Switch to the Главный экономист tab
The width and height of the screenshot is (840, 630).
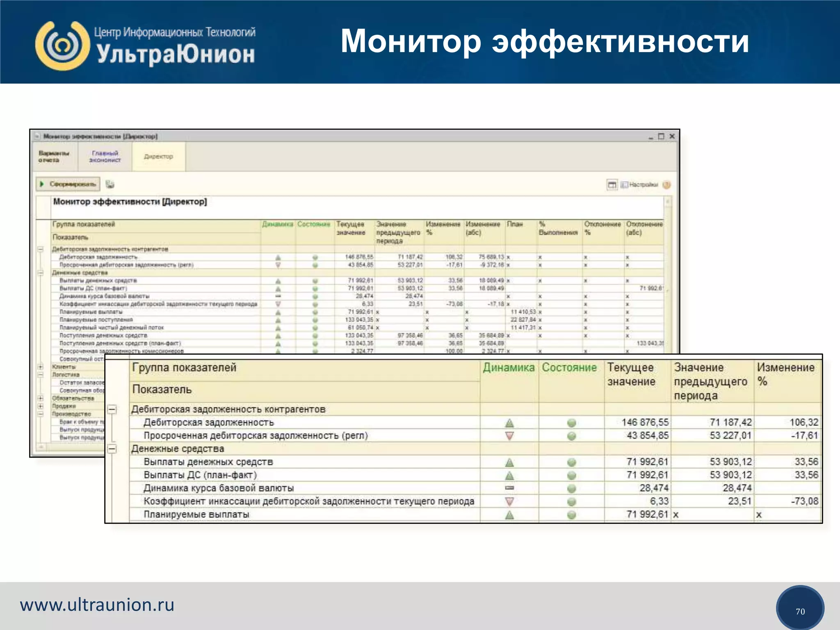pyautogui.click(x=105, y=157)
